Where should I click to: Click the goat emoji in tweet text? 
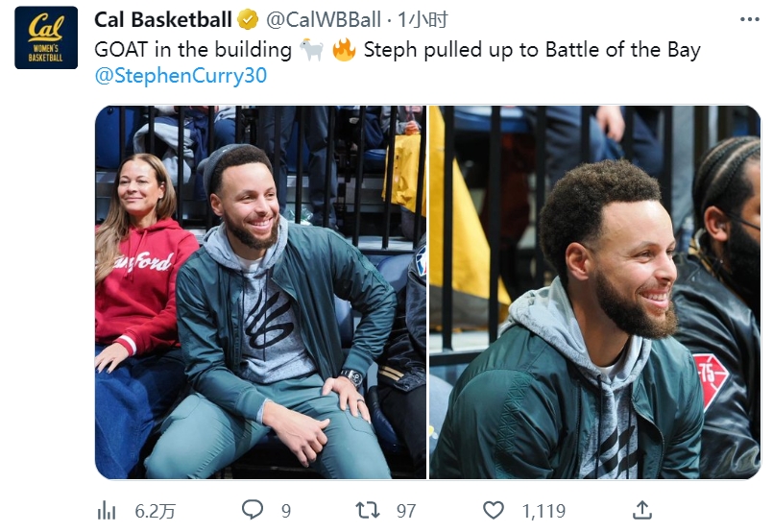(x=311, y=50)
